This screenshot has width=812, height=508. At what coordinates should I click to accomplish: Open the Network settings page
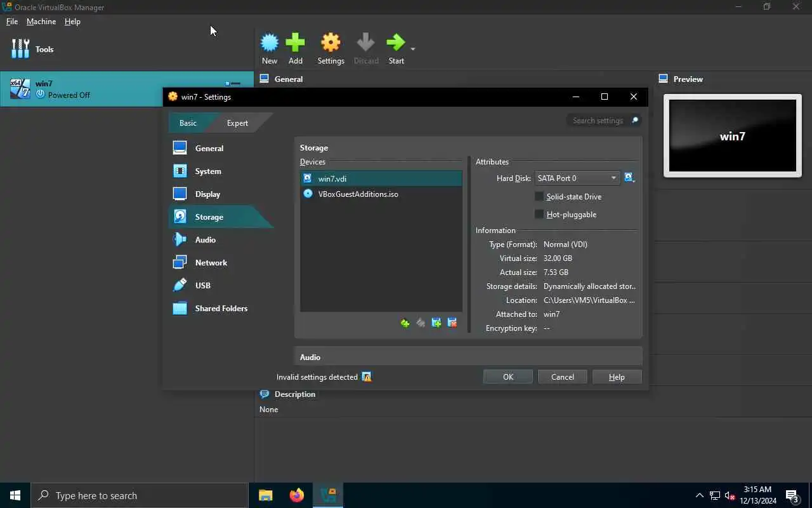click(x=211, y=262)
